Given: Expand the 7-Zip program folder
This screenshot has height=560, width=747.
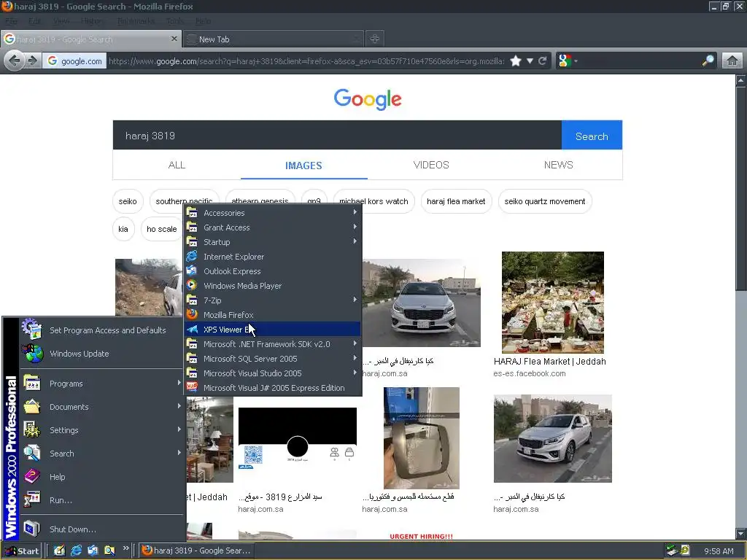Looking at the screenshot, I should [x=273, y=300].
